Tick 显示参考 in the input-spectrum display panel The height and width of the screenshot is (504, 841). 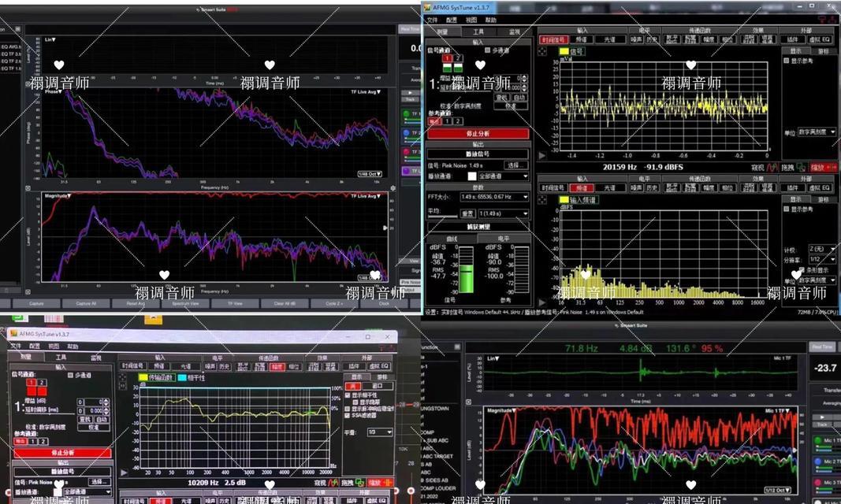coord(787,209)
